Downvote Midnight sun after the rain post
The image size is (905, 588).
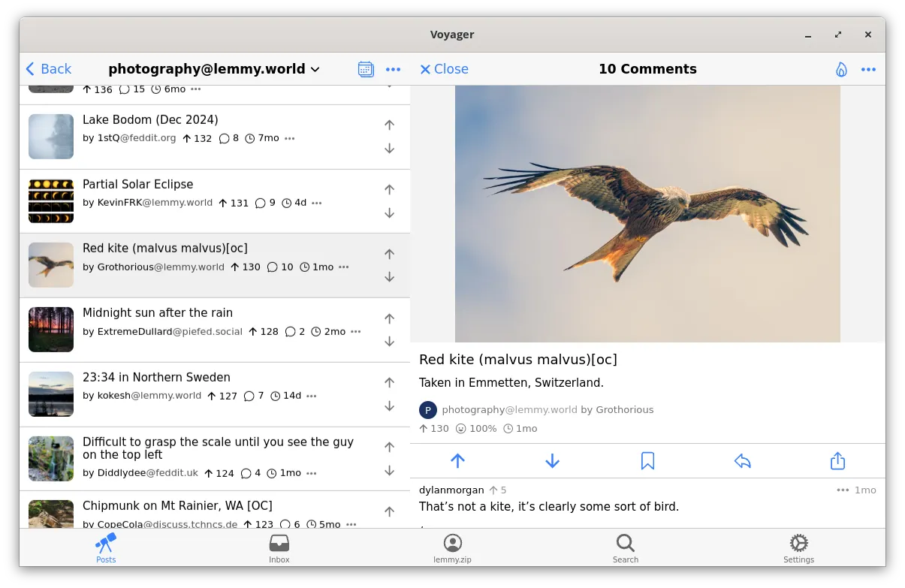click(x=389, y=342)
